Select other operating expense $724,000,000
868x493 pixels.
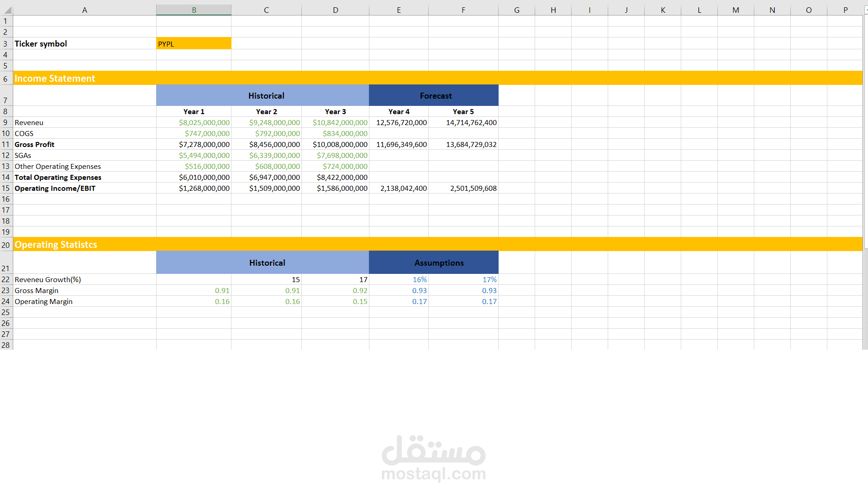335,166
